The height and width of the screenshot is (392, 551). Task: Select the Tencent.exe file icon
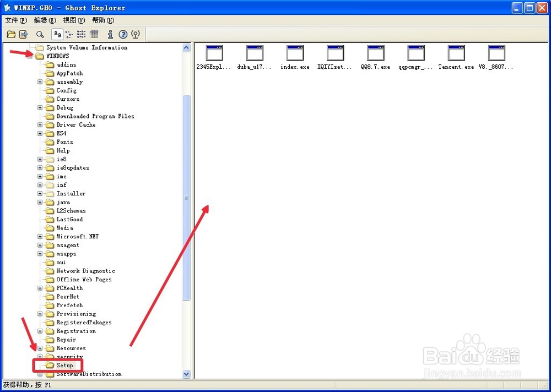tap(456, 53)
